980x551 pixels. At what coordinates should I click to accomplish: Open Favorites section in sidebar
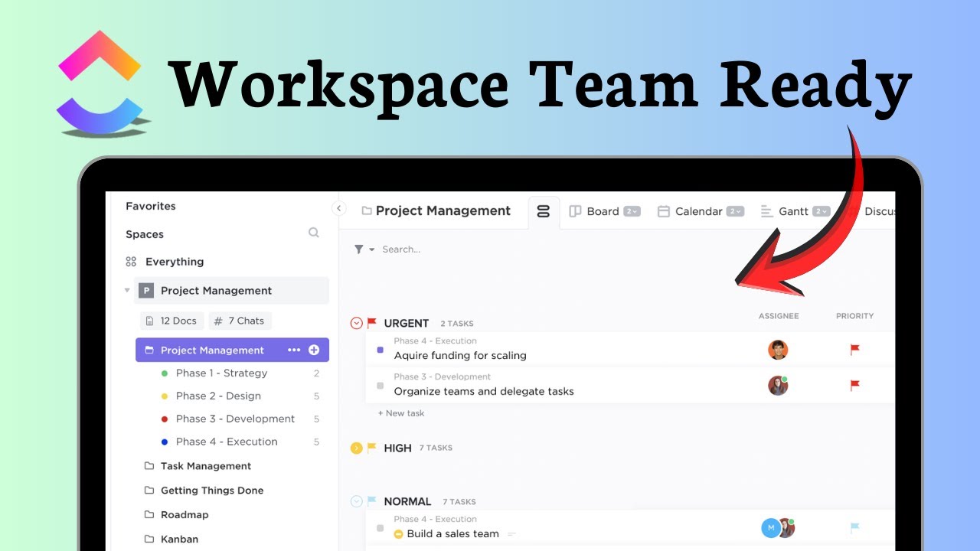coord(151,206)
